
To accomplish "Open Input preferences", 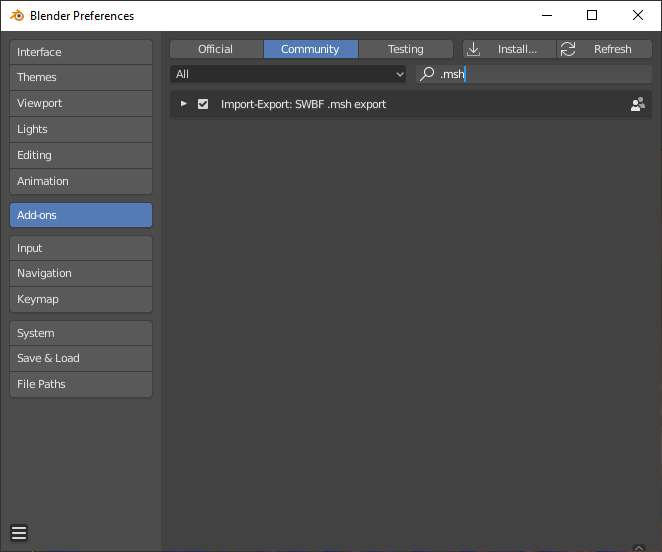I will point(81,248).
